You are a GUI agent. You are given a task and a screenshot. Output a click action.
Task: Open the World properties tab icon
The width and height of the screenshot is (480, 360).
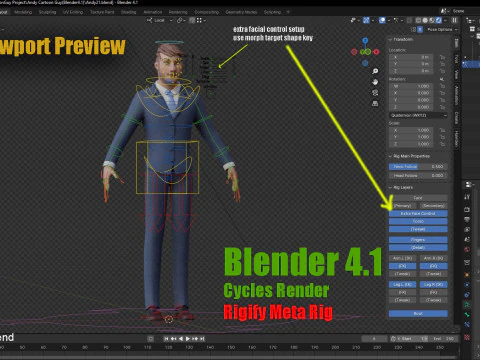(x=467, y=249)
